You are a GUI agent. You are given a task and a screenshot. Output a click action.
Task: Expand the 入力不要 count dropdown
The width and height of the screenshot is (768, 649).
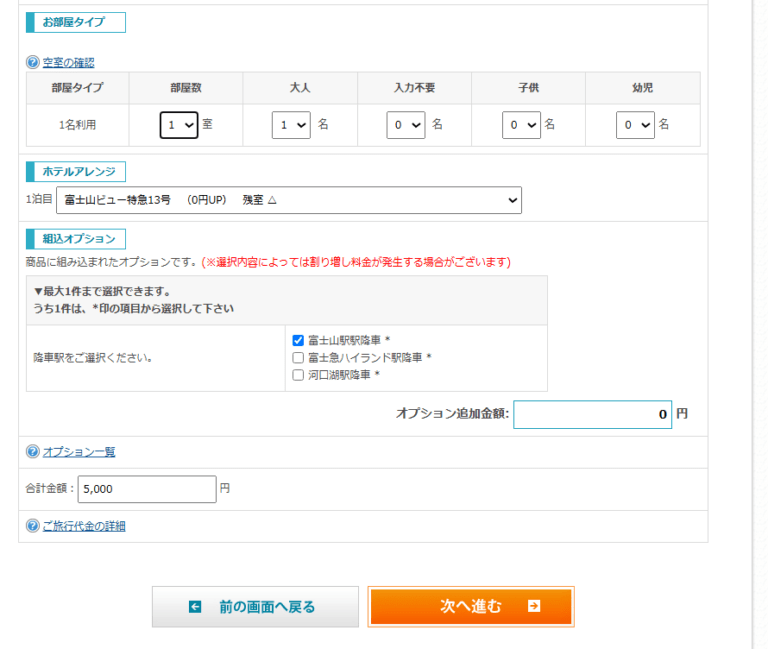coord(406,125)
